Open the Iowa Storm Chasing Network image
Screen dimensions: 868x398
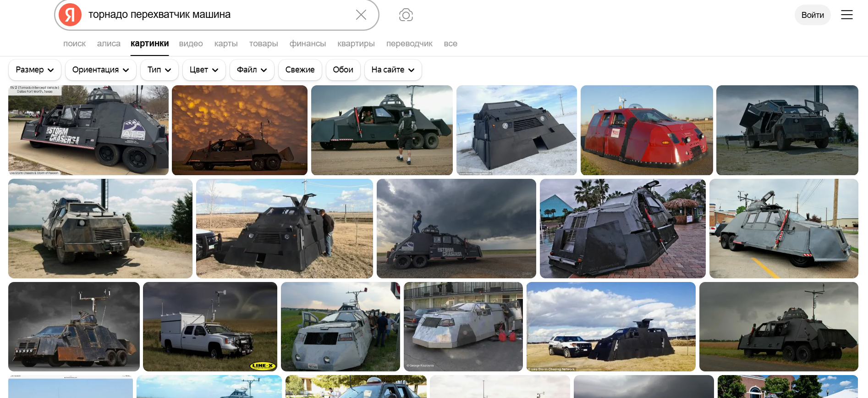pos(611,326)
